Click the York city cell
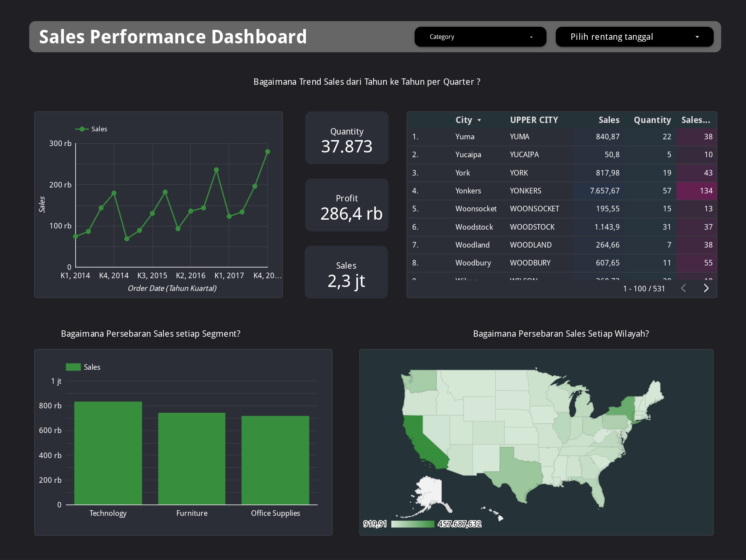This screenshot has height=560, width=746. click(462, 173)
